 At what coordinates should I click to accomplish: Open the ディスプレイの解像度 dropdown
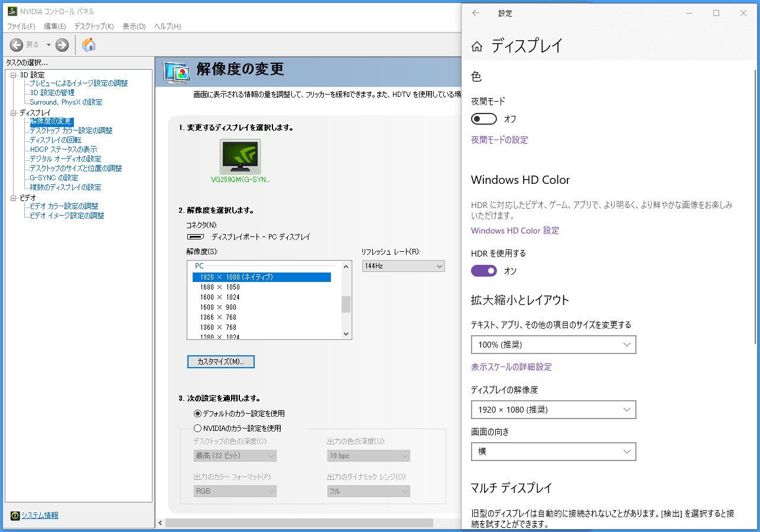pyautogui.click(x=554, y=410)
